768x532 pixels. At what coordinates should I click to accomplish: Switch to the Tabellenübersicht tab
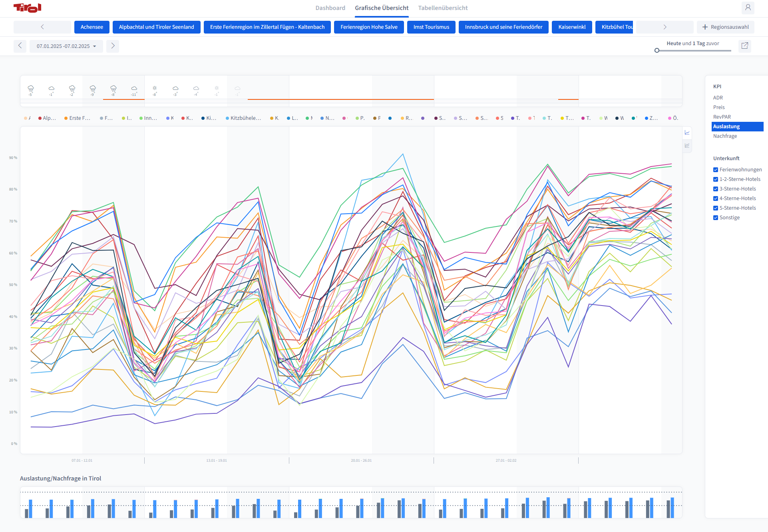pos(443,8)
